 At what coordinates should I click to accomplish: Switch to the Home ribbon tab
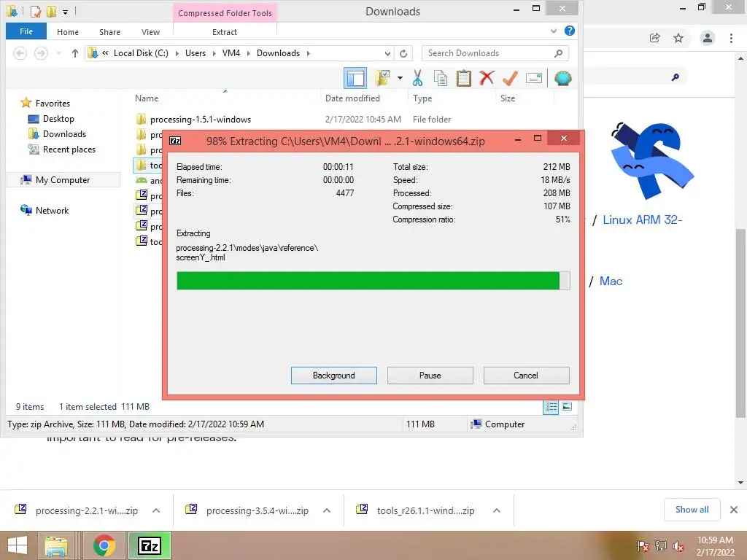click(x=68, y=32)
